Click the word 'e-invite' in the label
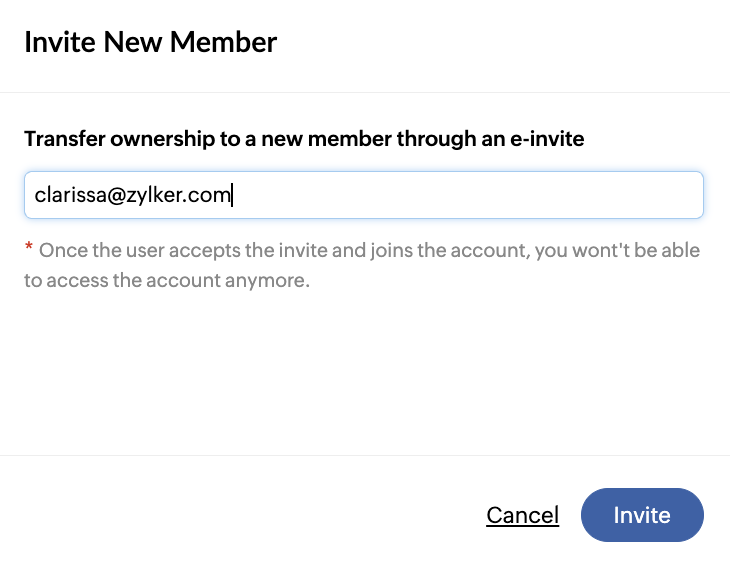The width and height of the screenshot is (730, 562). [547, 139]
